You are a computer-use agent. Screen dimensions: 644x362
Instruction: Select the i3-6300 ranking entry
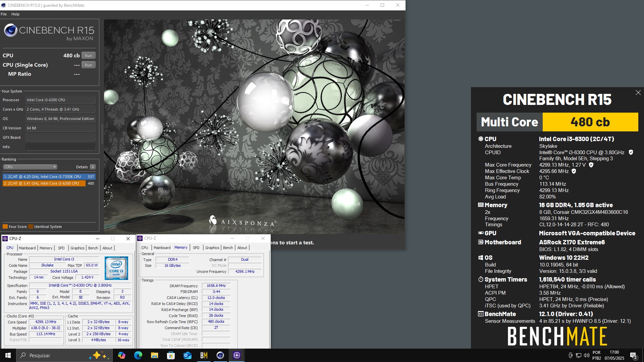[x=49, y=183]
